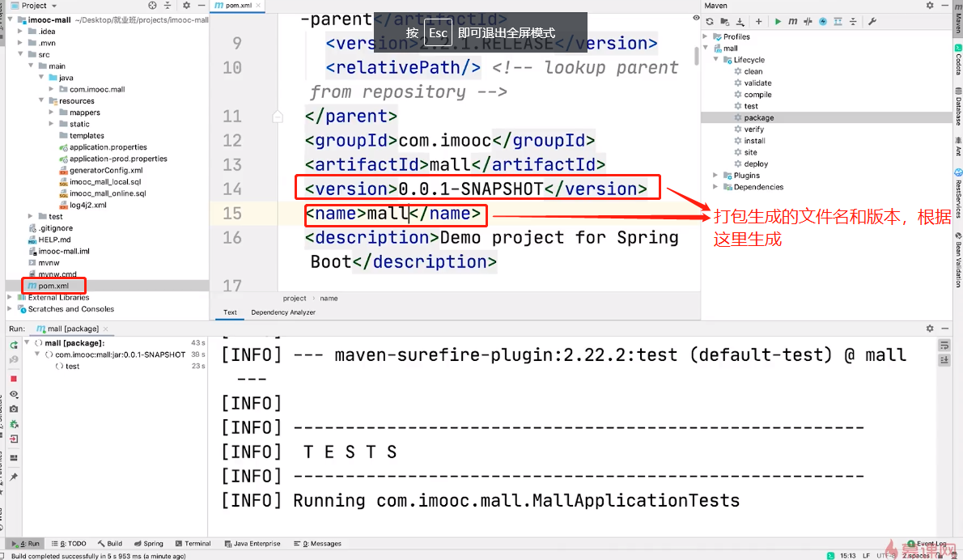963x560 pixels.
Task: Click the editor vertical scrollbar
Action: coord(697,53)
